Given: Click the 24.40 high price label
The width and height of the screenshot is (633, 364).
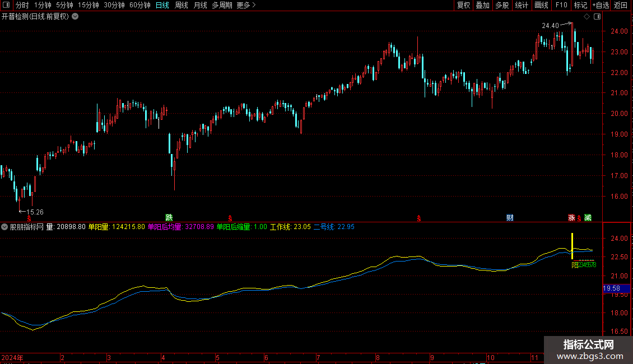Looking at the screenshot, I should [x=550, y=25].
